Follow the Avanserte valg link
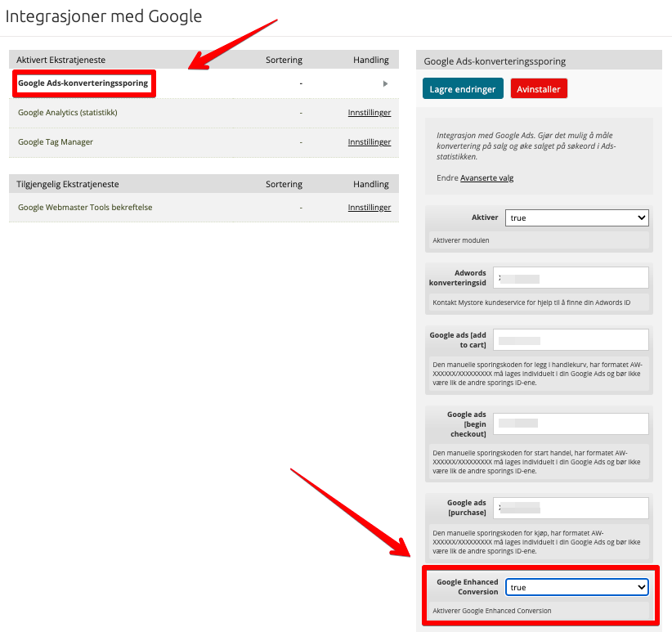This screenshot has width=672, height=632. [487, 177]
